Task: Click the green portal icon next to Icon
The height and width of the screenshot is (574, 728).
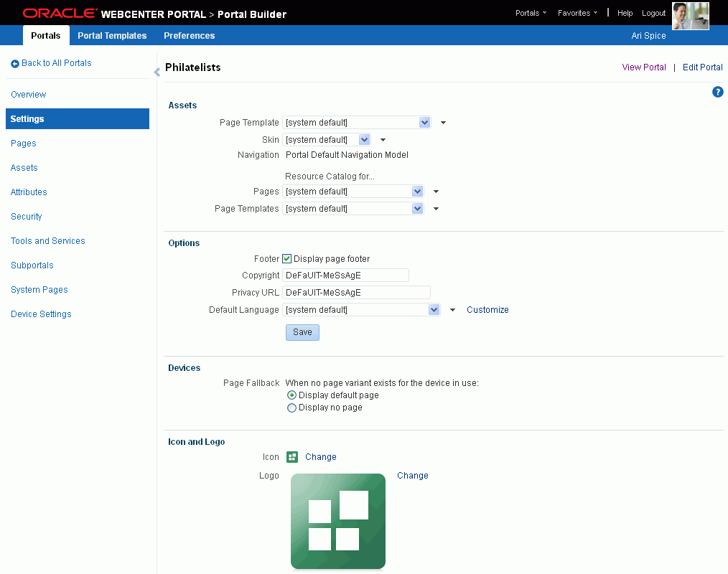Action: pyautogui.click(x=292, y=457)
